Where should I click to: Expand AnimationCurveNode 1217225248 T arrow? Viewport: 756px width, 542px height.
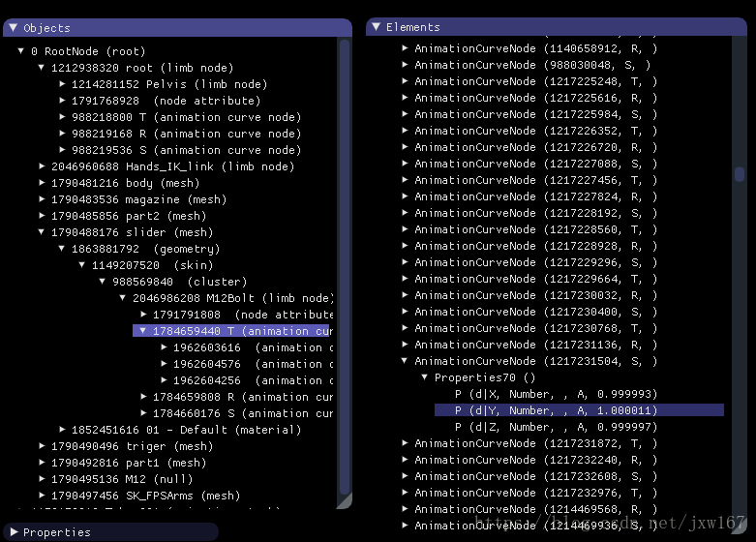[405, 80]
